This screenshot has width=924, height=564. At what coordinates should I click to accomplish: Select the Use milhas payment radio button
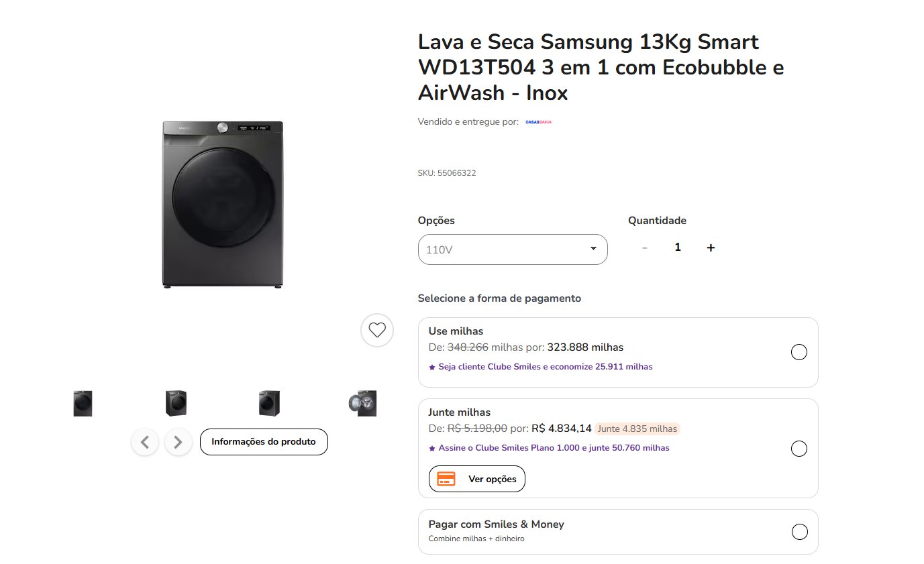(x=799, y=352)
